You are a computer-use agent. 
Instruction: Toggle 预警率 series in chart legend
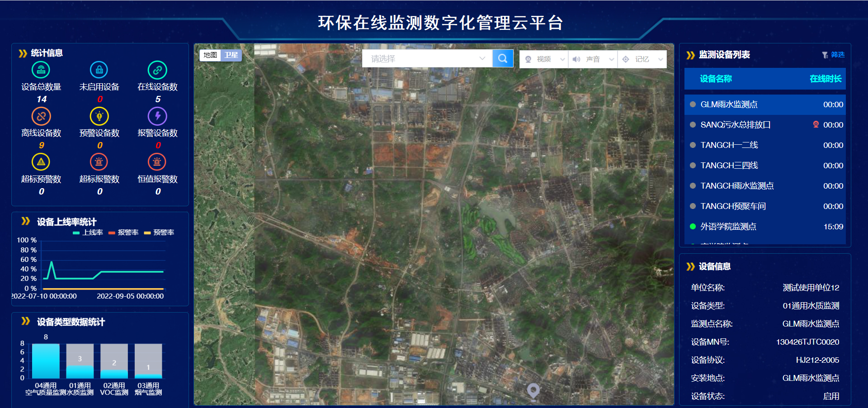pyautogui.click(x=159, y=232)
